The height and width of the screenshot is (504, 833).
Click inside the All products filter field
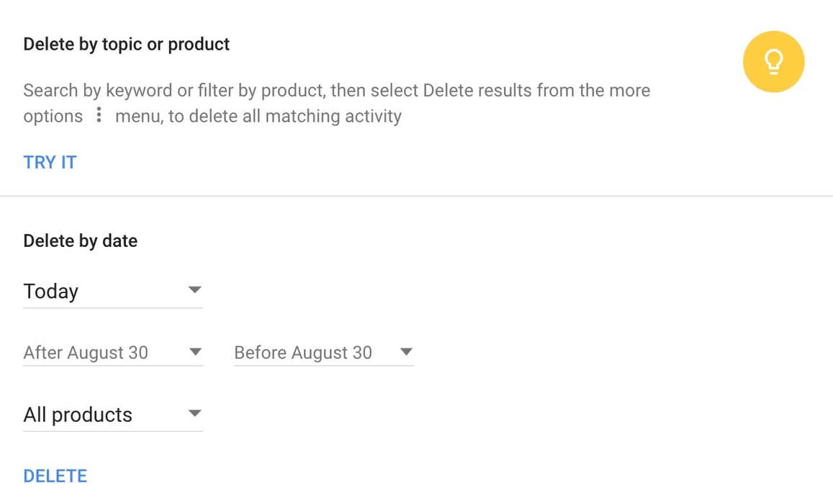78,414
